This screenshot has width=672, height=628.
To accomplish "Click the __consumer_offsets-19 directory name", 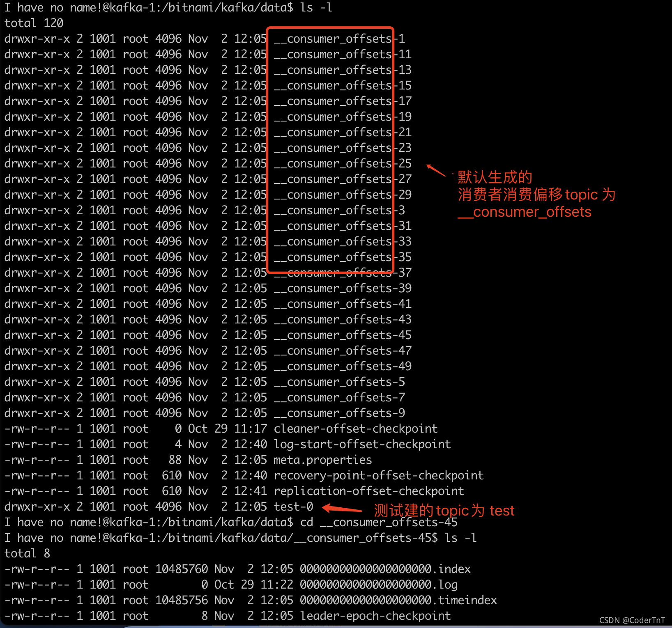I will click(x=343, y=117).
